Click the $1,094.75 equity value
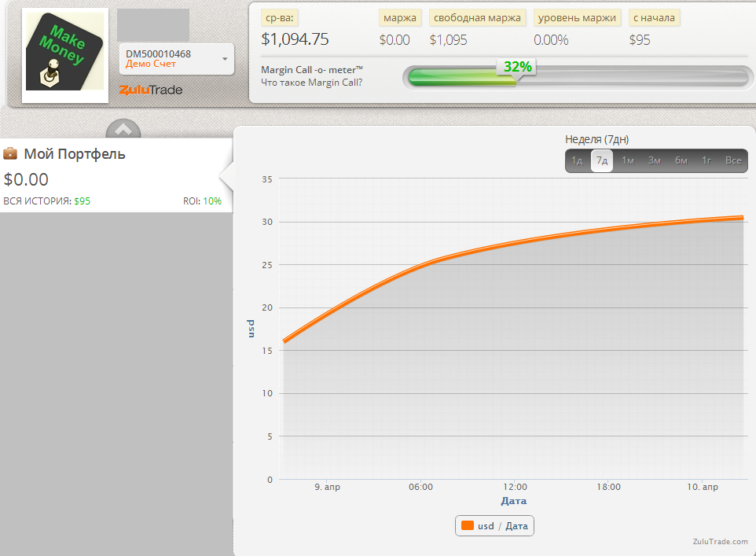Viewport: 756px width, 556px height. coord(295,39)
